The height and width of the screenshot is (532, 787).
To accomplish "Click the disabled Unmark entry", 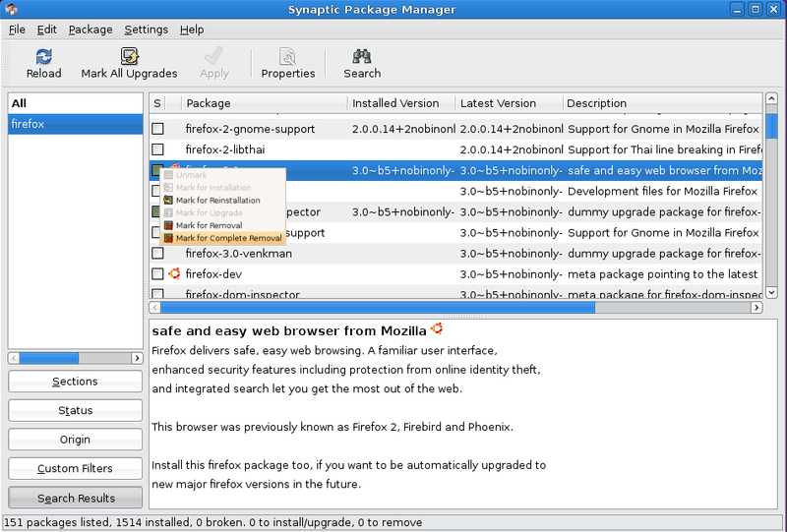I will pos(223,175).
